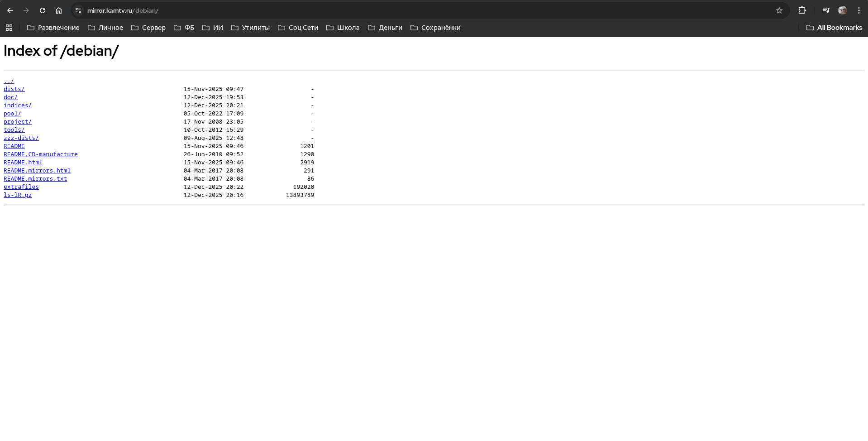This screenshot has height=441, width=868.
Task: Click the README file size 1201
Action: pyautogui.click(x=307, y=146)
